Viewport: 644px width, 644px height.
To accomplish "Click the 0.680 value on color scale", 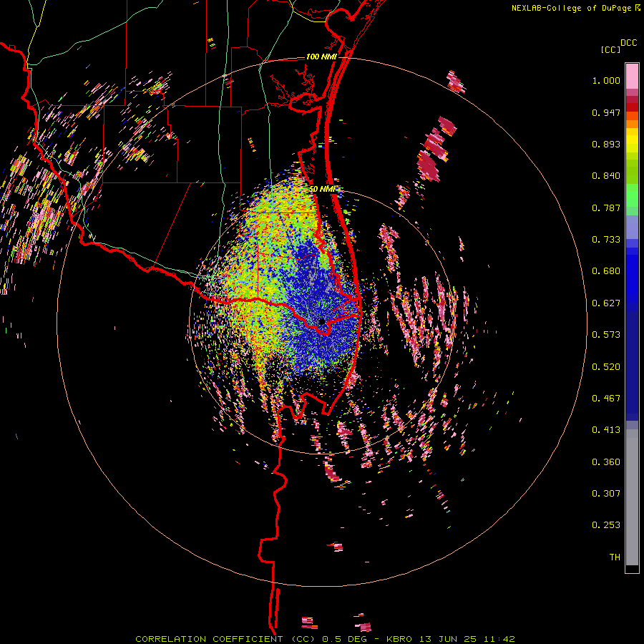I will (x=606, y=271).
